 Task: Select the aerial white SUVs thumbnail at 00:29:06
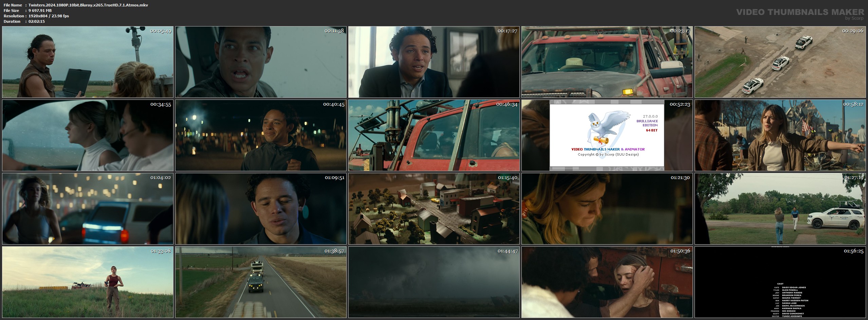[x=780, y=62]
